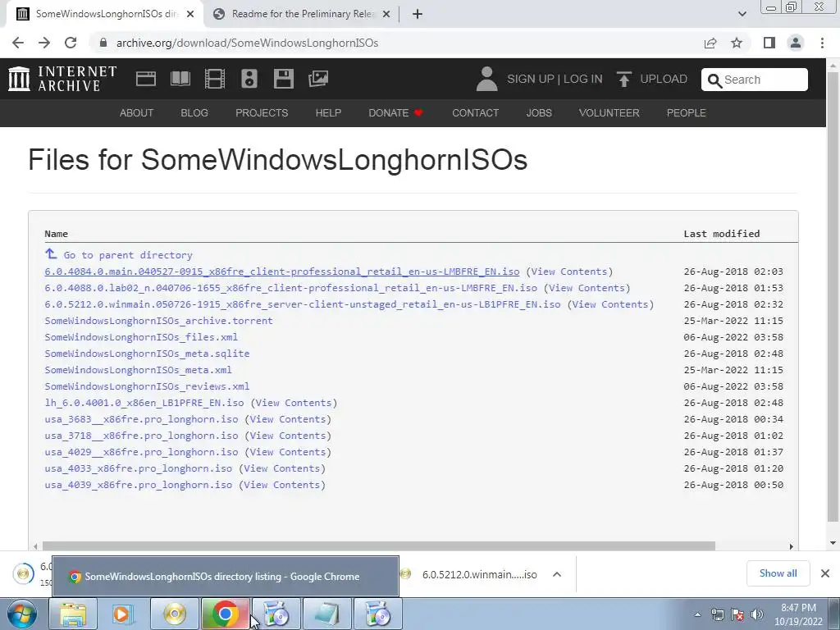840x630 pixels.
Task: Click SIGN UP link
Action: [531, 79]
